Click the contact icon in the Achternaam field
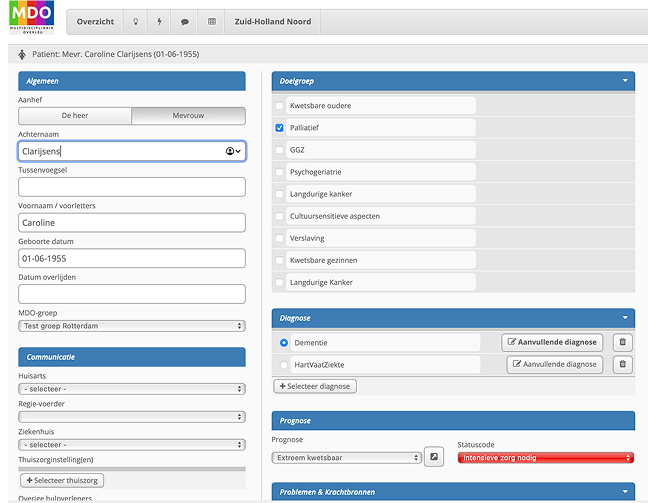 click(233, 151)
